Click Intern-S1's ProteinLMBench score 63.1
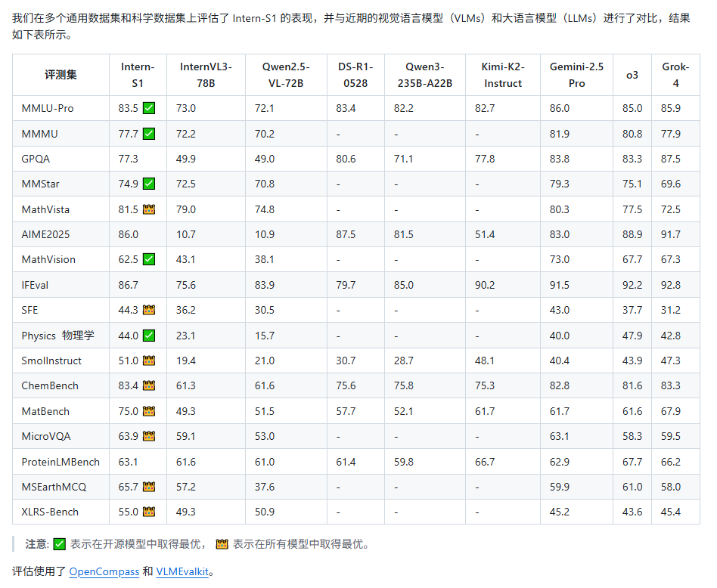This screenshot has width=717, height=588. point(128,462)
